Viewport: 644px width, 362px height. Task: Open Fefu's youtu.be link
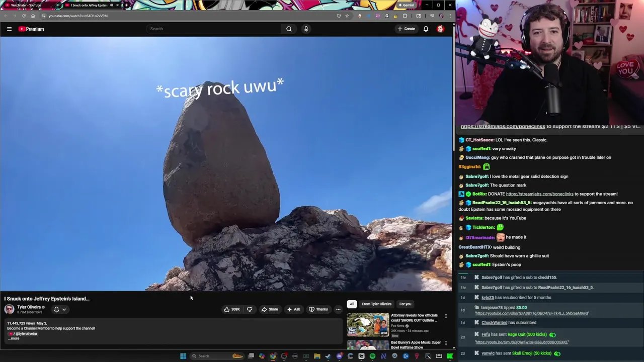coord(522,342)
